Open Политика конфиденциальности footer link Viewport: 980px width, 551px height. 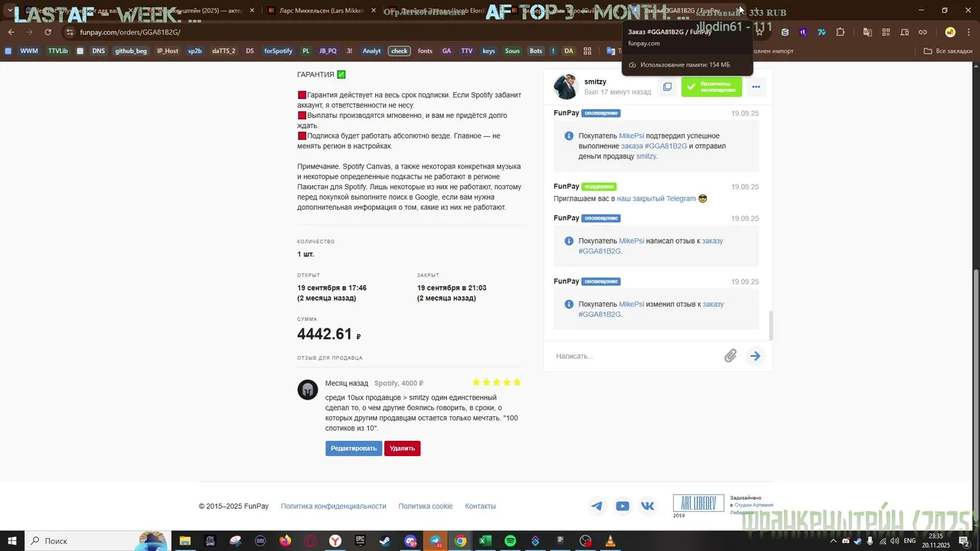coord(333,506)
